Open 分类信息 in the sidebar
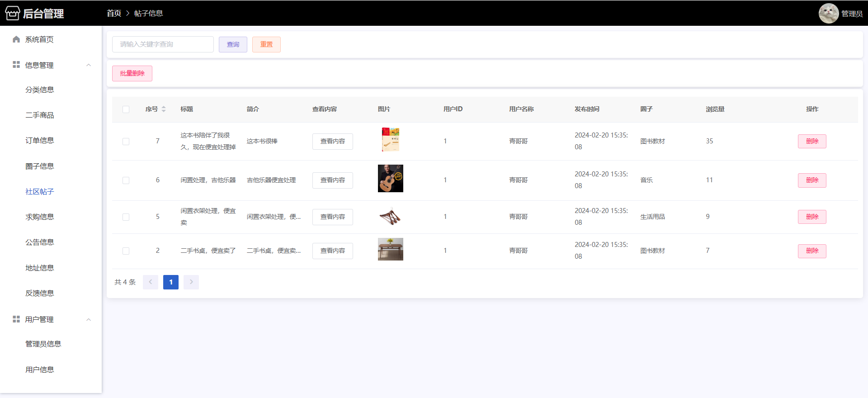This screenshot has width=868, height=398. click(x=40, y=90)
